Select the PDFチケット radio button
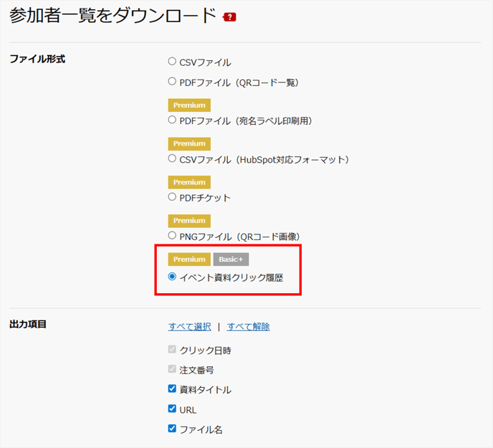Viewport: 493px width, 448px height. click(x=172, y=197)
